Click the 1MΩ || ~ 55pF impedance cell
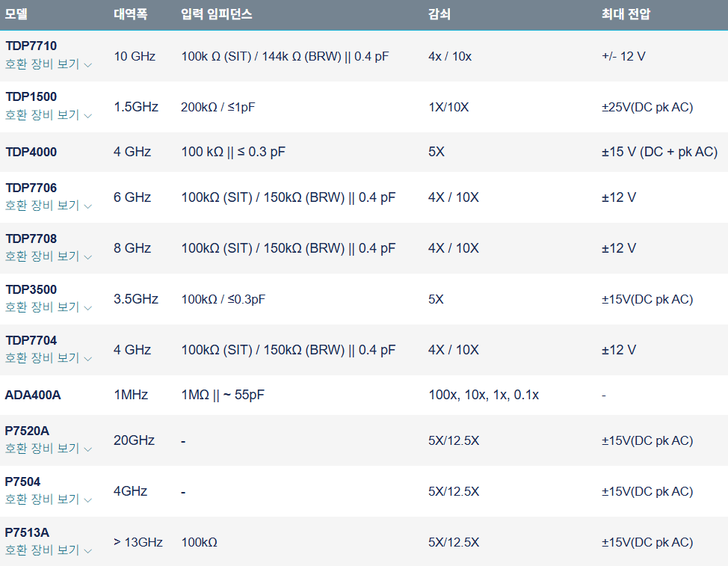Screen dimensions: 728x566 [223, 395]
